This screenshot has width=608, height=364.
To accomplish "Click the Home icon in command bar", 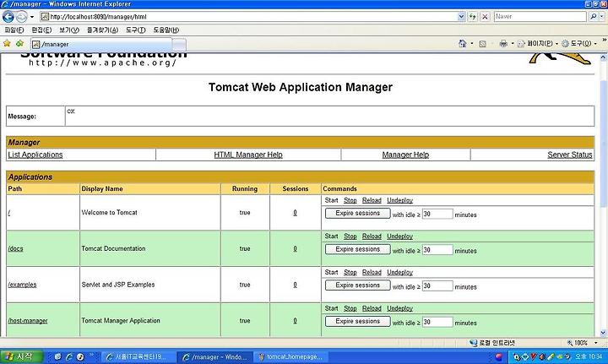I will click(462, 43).
